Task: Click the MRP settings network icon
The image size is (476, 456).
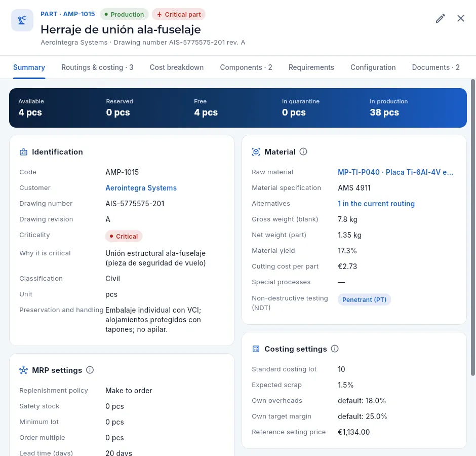Action: (x=23, y=370)
